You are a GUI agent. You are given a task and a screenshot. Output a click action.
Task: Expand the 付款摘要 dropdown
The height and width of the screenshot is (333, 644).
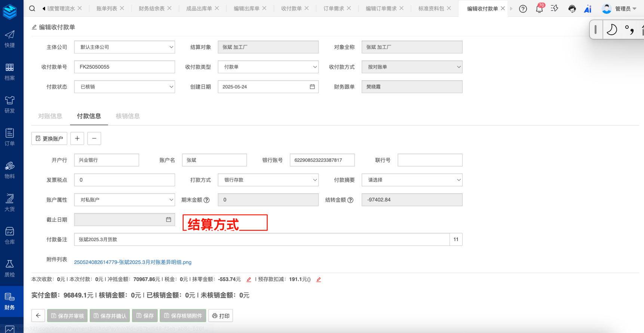(x=412, y=180)
